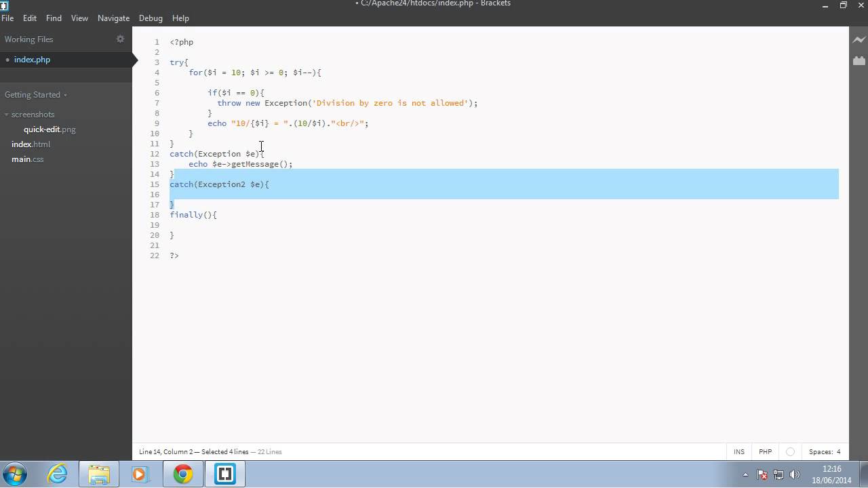The image size is (868, 488).
Task: Open main.css in file tree
Action: [27, 159]
